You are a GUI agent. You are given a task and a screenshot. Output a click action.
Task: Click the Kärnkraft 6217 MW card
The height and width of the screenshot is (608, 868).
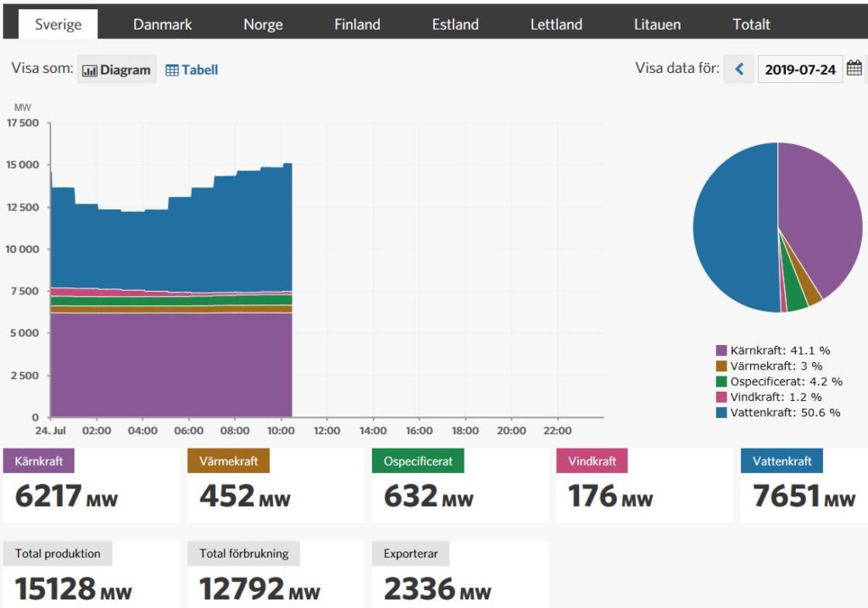(92, 486)
